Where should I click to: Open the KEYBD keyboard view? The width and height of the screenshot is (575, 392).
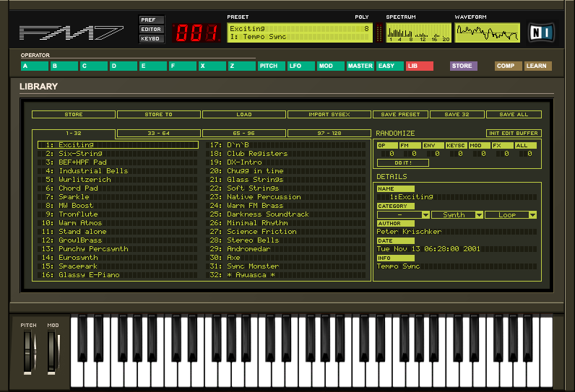point(151,39)
